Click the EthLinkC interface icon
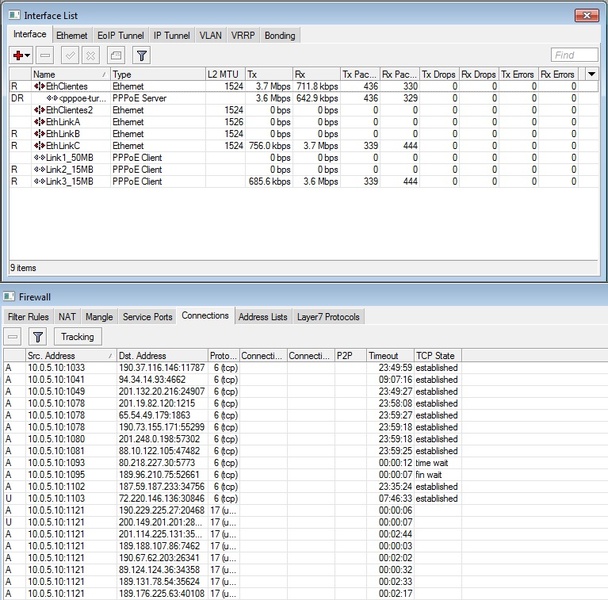This screenshot has width=608, height=600. pyautogui.click(x=39, y=146)
